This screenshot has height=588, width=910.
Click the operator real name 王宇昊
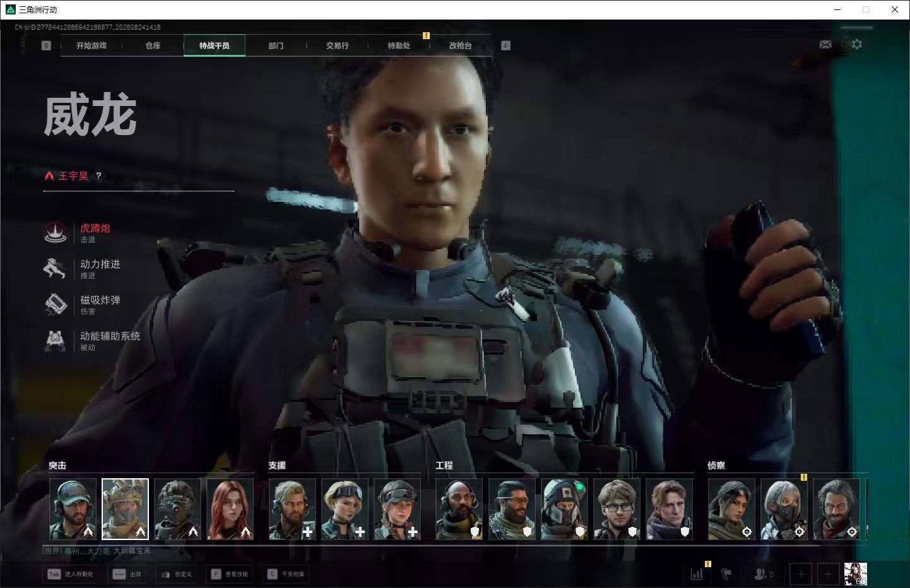[x=73, y=175]
